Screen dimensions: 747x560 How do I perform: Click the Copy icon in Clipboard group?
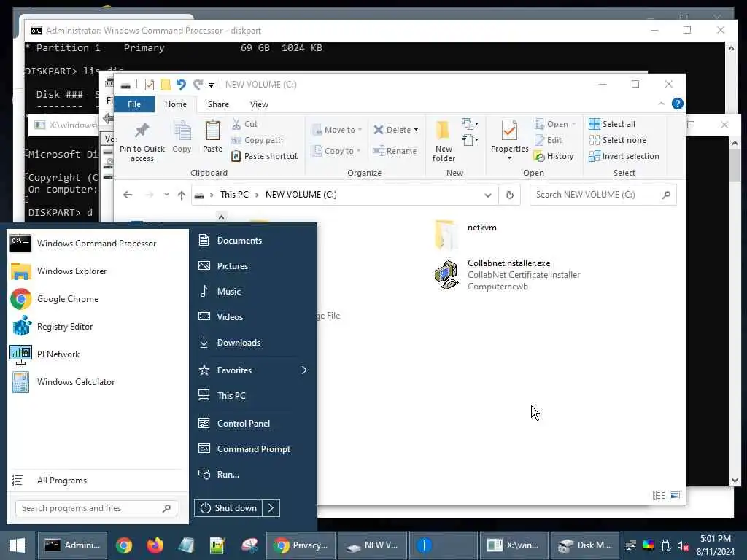pos(182,131)
